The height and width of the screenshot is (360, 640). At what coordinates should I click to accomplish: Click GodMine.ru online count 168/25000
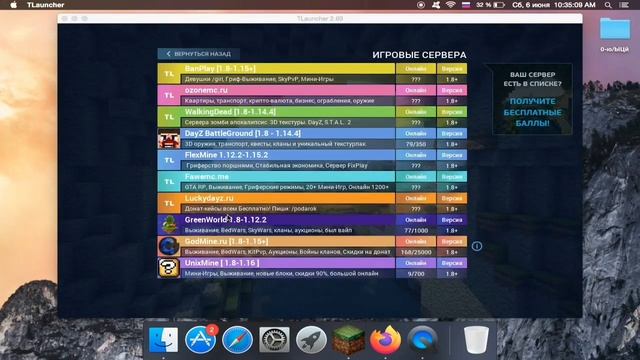coord(416,252)
